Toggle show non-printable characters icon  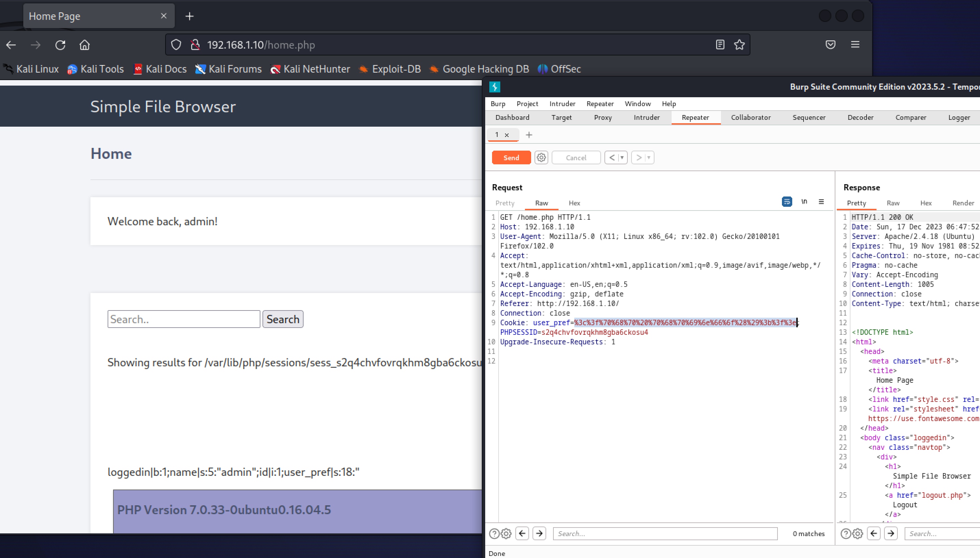(804, 202)
